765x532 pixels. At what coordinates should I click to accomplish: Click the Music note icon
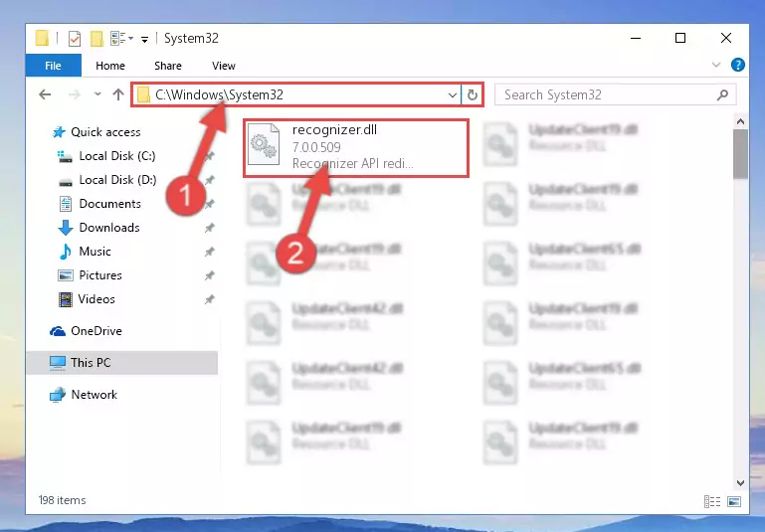[65, 252]
